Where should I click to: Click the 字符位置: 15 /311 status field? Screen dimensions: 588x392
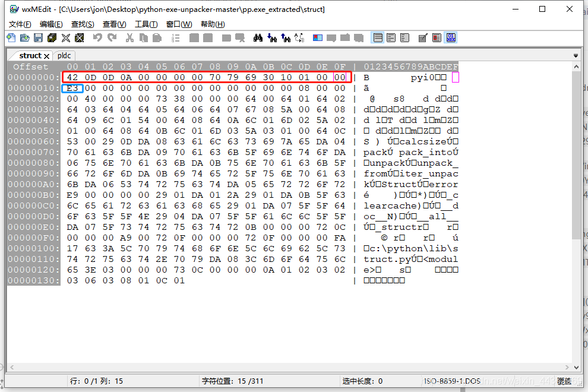pos(232,381)
